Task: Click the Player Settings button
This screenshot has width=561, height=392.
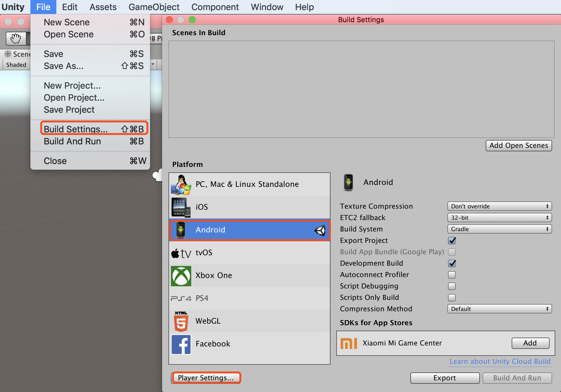Action: [206, 378]
